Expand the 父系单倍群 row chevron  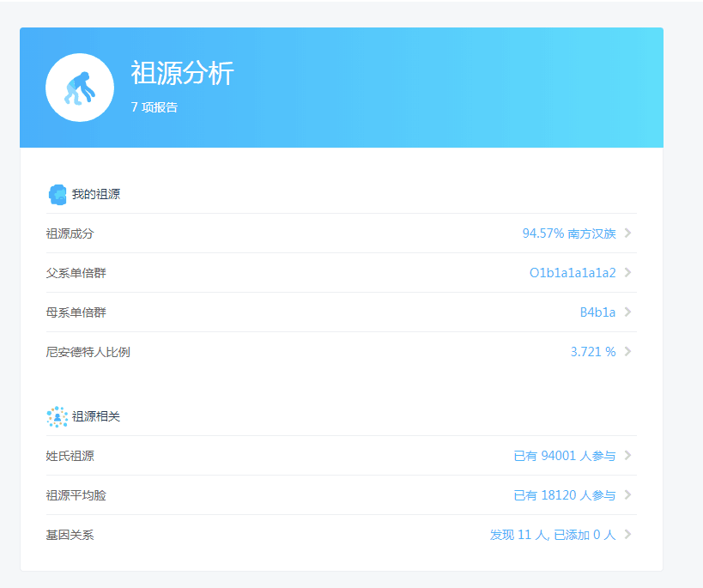coord(627,272)
